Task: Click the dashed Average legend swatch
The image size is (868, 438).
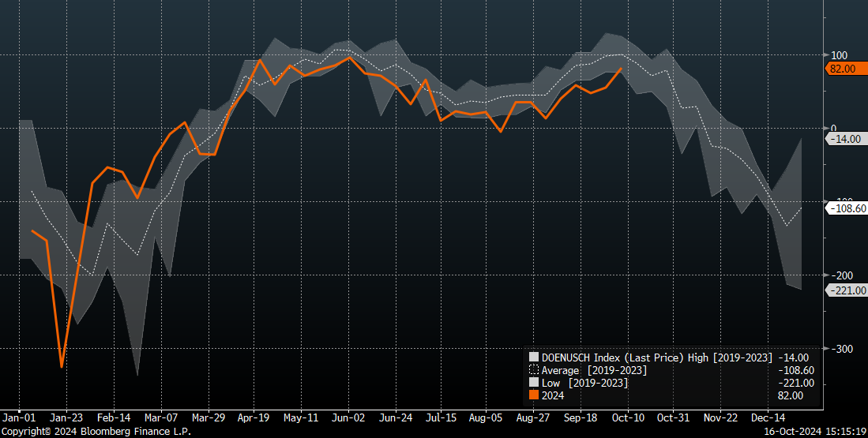Action: [x=534, y=370]
